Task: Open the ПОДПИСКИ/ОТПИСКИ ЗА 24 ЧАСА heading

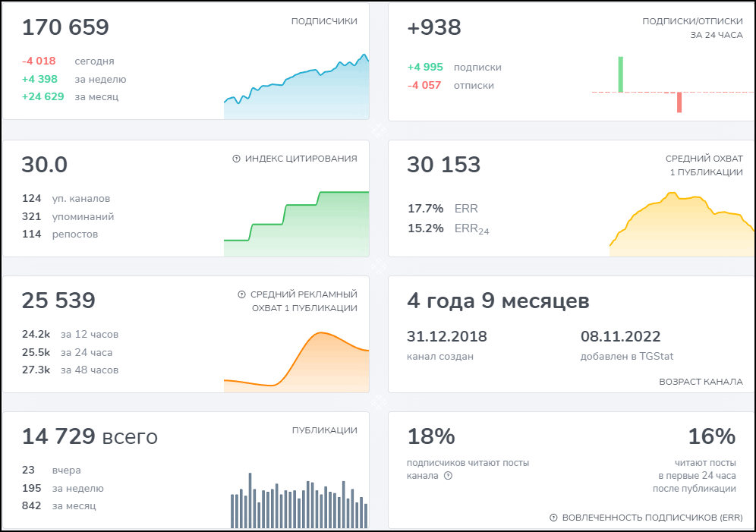Action: click(692, 28)
